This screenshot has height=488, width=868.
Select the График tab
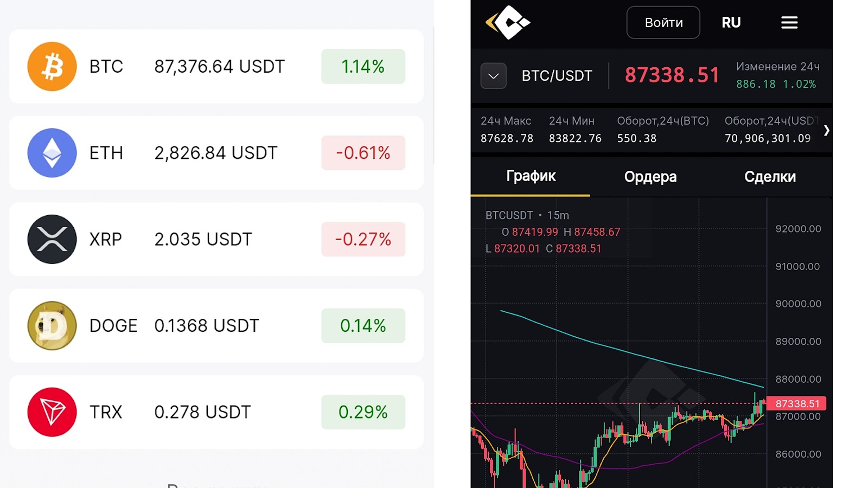(531, 176)
